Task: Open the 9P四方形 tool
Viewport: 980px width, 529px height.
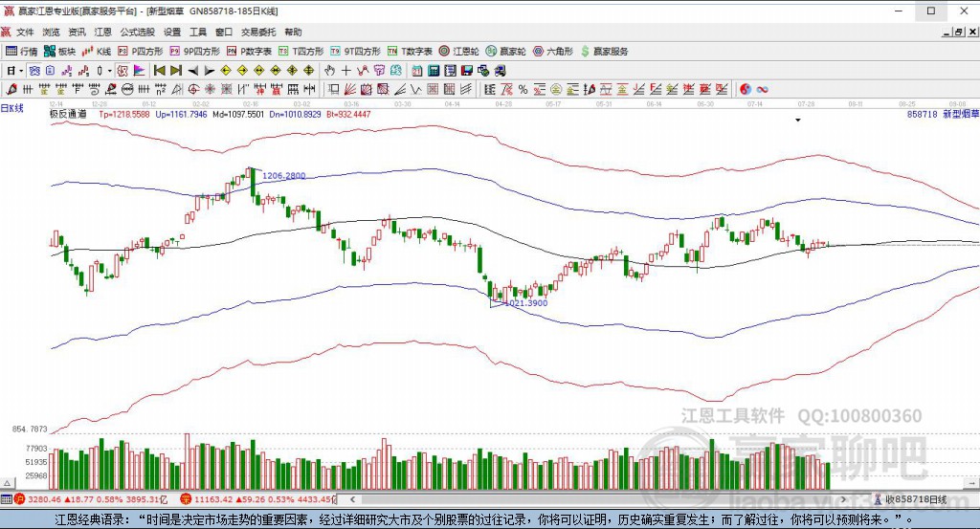Action: pyautogui.click(x=194, y=52)
